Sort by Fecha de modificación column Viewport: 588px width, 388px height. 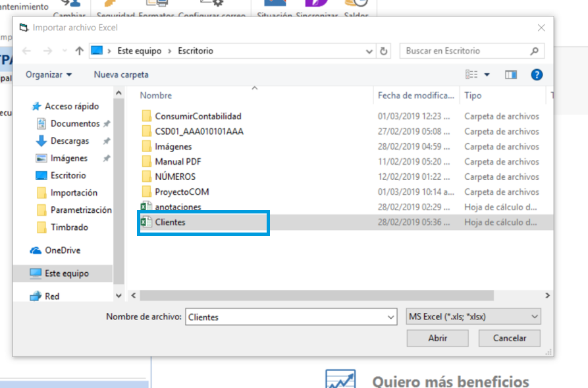point(416,96)
